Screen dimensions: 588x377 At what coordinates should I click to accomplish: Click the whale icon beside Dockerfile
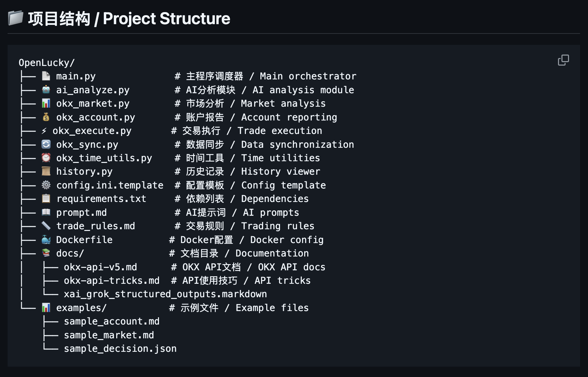point(46,240)
